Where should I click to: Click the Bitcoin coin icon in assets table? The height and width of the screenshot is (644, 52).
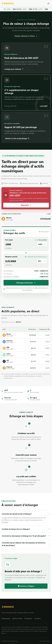4,335
